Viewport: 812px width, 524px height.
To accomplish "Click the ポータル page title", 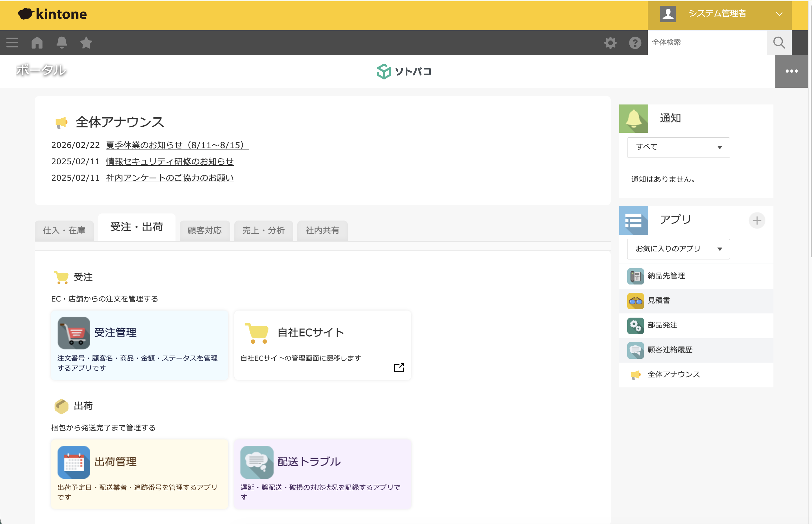I will click(41, 70).
